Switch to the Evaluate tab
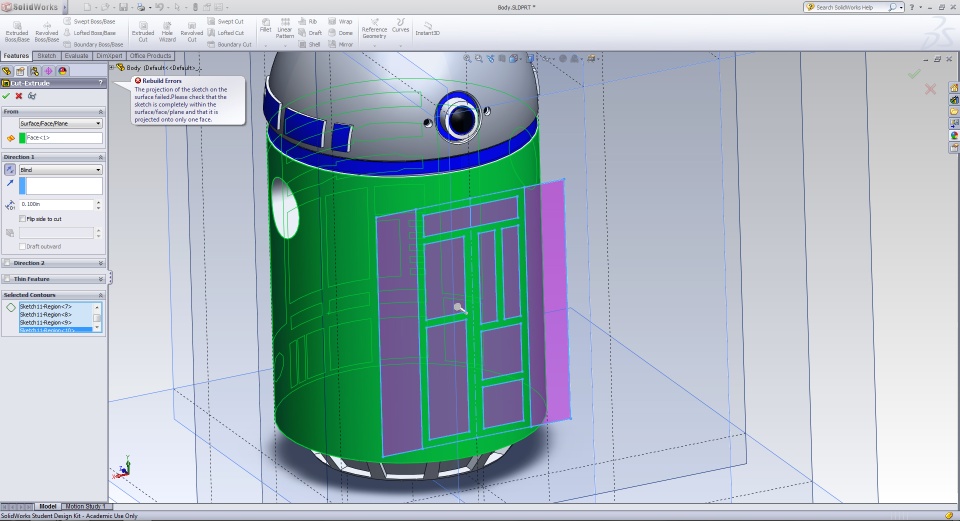 click(77, 56)
